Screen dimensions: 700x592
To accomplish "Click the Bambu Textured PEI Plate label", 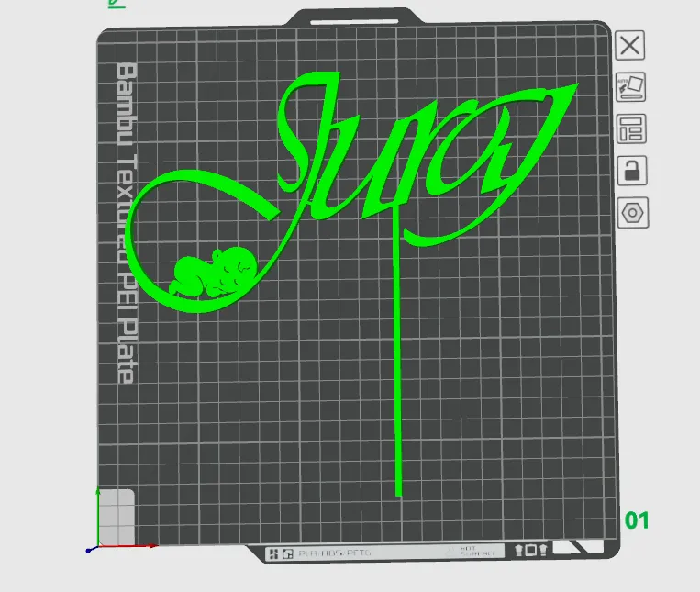I will (x=128, y=222).
